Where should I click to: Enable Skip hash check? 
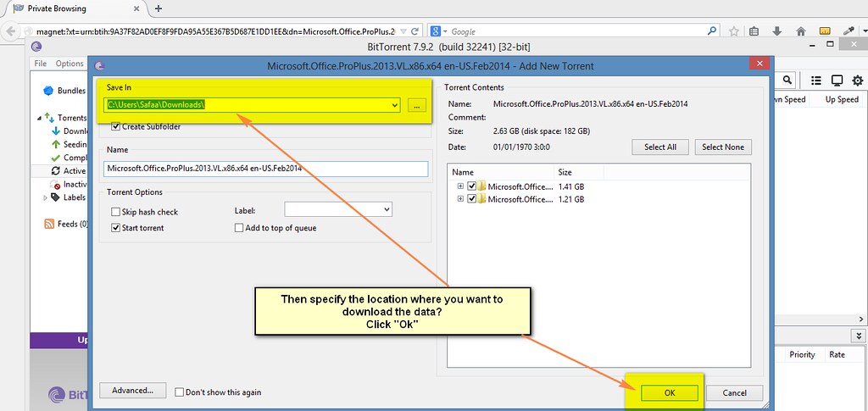point(115,212)
